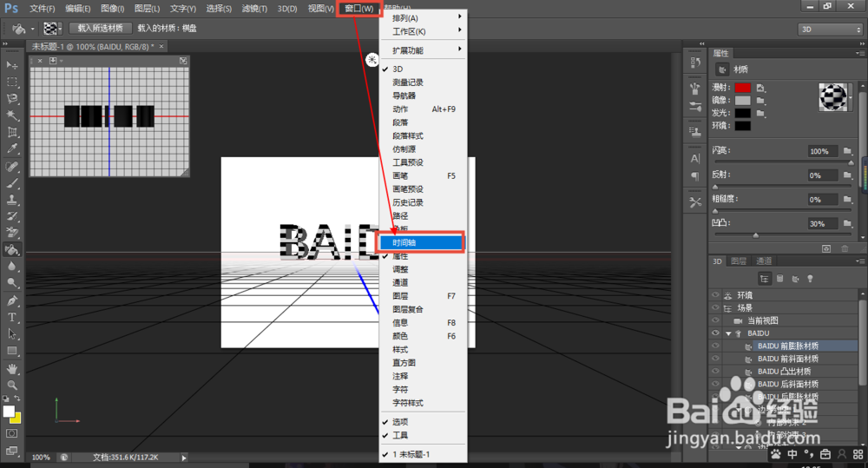The image size is (868, 468).
Task: Click the 镜像 gray color swatch
Action: coord(742,100)
